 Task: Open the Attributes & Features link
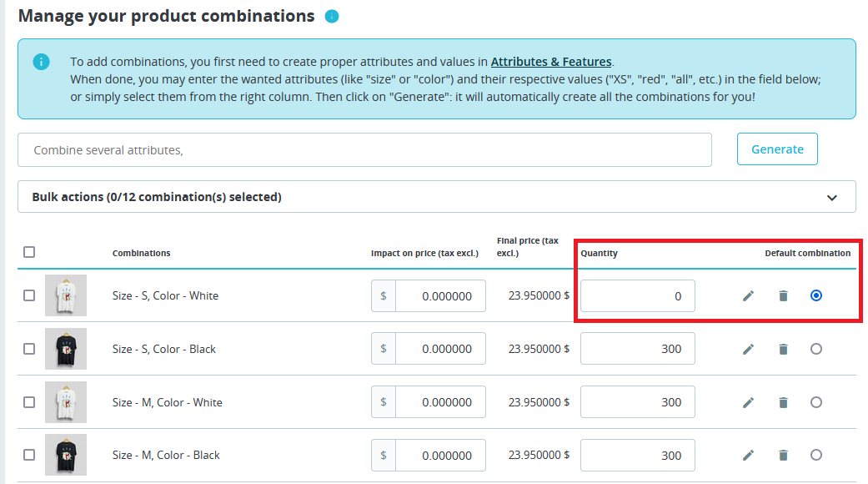pyautogui.click(x=551, y=62)
